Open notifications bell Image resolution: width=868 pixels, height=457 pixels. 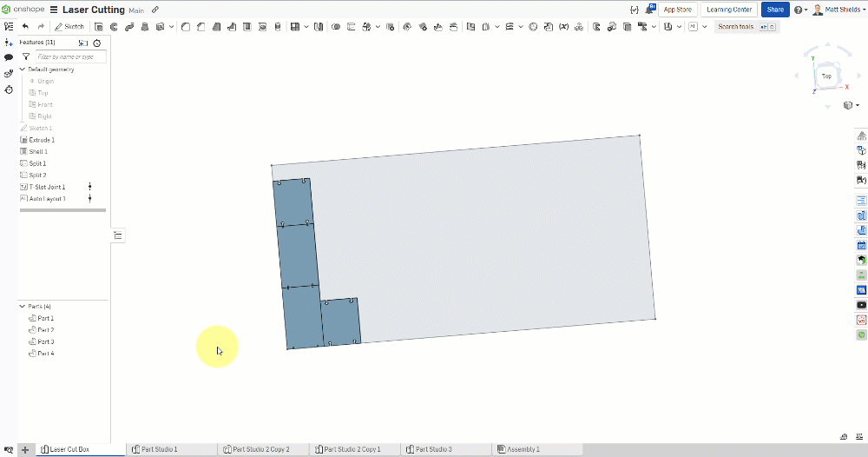click(x=650, y=10)
